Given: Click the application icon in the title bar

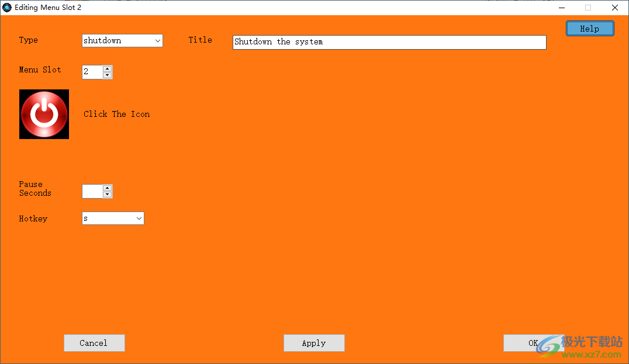Looking at the screenshot, I should tap(6, 8).
